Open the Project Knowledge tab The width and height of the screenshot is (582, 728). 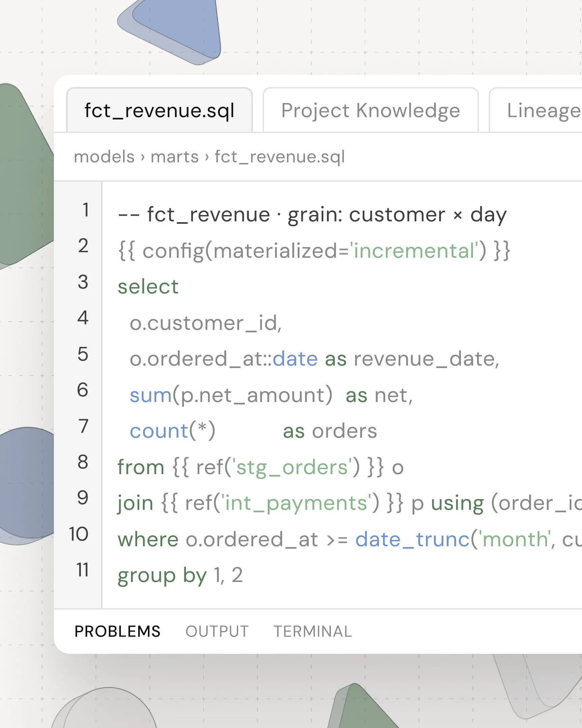(370, 110)
